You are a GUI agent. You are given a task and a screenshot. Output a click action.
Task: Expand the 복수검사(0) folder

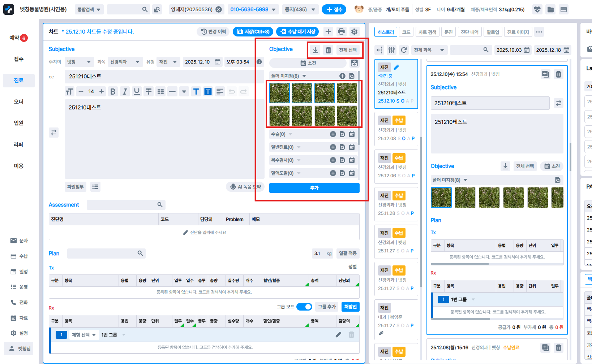click(x=299, y=160)
